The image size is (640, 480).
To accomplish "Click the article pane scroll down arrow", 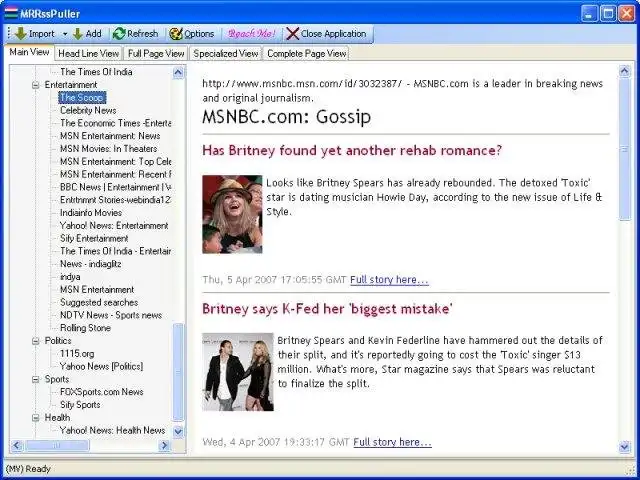I will [625, 447].
